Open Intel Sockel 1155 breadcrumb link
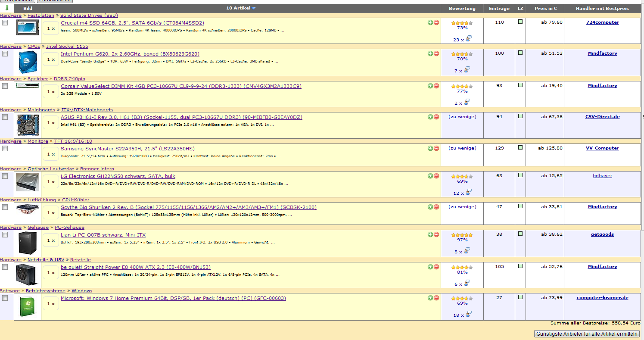The width and height of the screenshot is (644, 340). tap(67, 46)
